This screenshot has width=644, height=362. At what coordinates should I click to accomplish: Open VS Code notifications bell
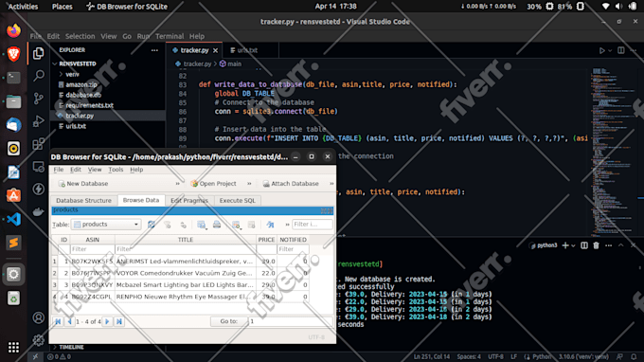click(634, 356)
